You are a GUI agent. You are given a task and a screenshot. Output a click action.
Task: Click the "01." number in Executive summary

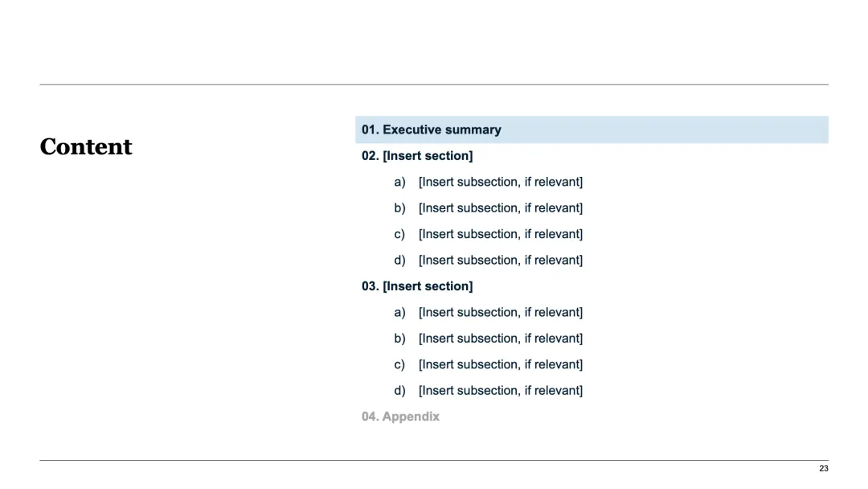pos(371,130)
